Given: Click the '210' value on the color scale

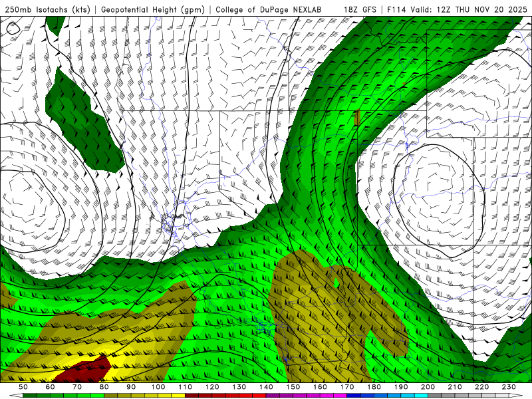Looking at the screenshot, I should point(455,387).
